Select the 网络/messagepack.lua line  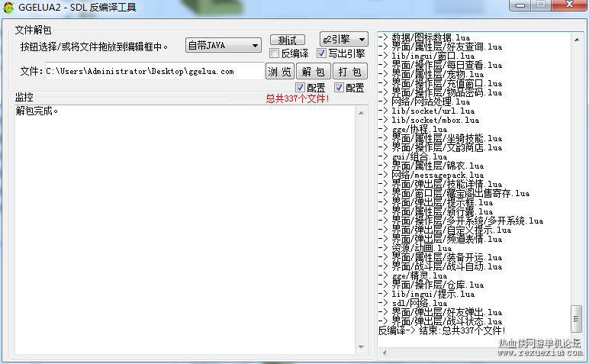(431, 175)
